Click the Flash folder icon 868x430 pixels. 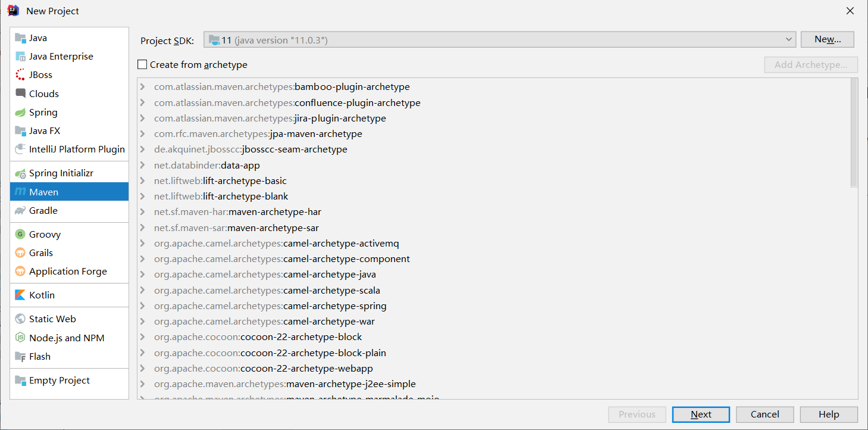tap(20, 356)
